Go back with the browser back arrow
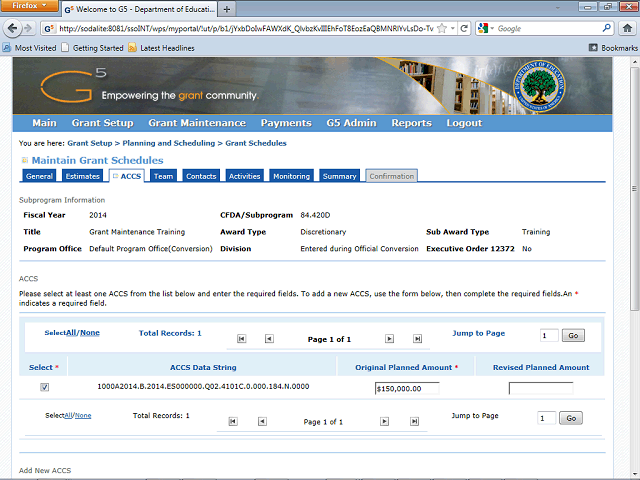 [12, 28]
